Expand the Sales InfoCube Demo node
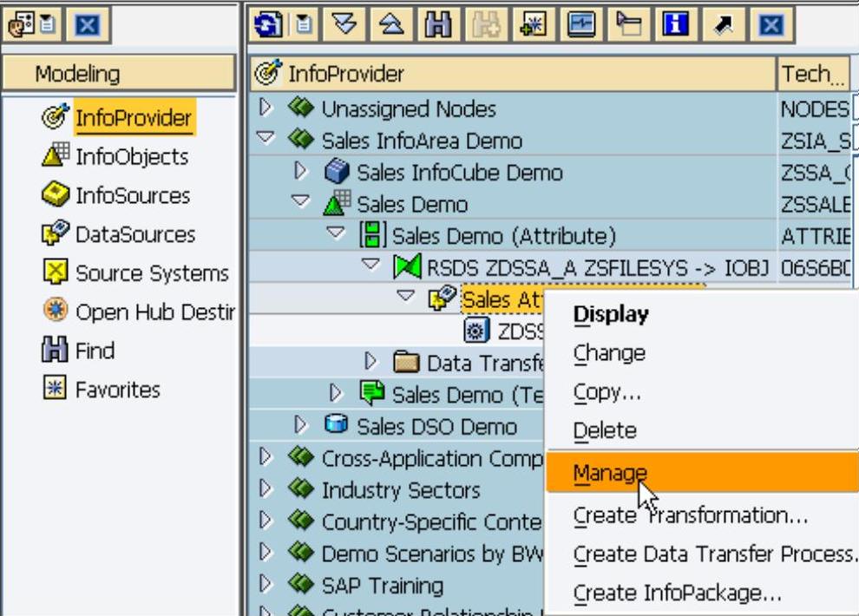 300,171
